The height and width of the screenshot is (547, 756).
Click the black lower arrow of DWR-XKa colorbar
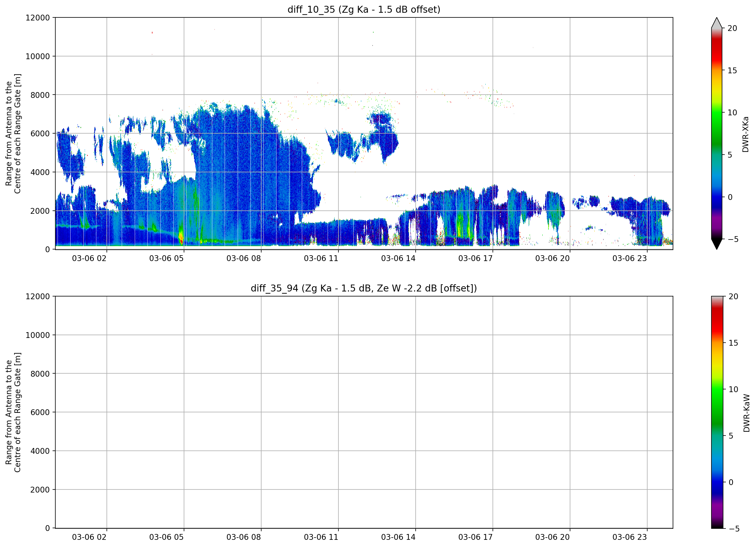point(717,244)
